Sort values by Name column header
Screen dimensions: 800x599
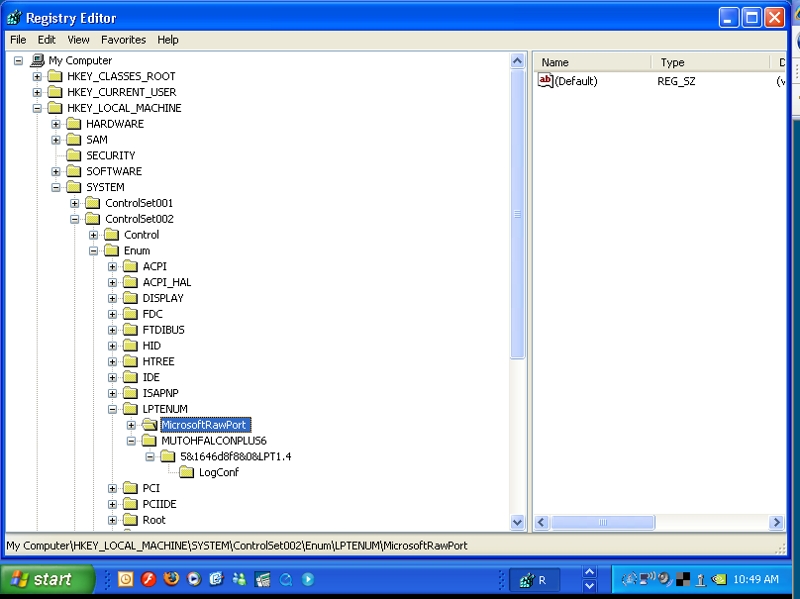593,62
